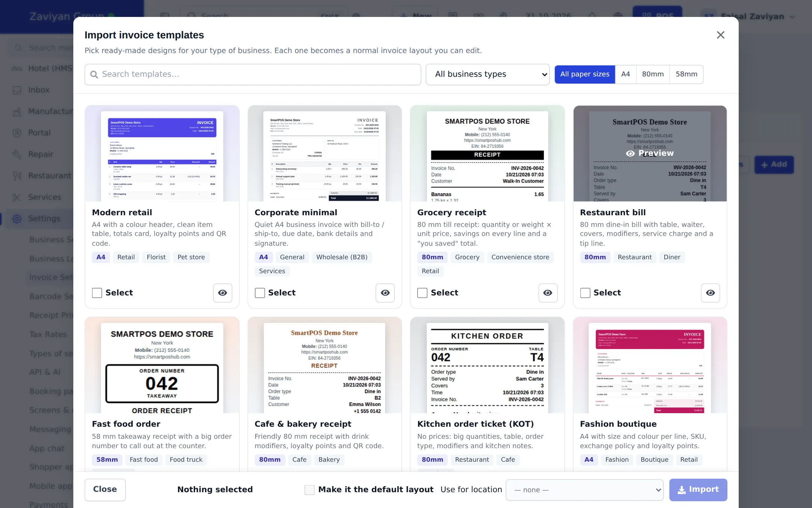
Task: Click the Close button in dialog footer
Action: (x=105, y=490)
